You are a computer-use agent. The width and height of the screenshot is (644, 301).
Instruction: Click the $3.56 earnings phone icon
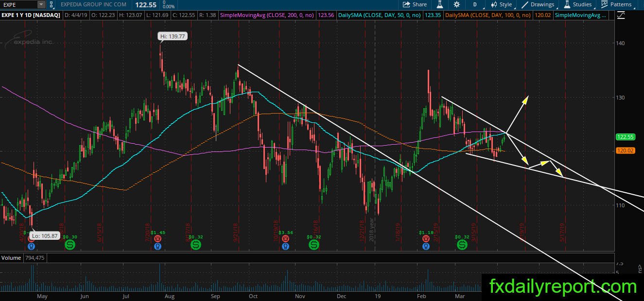286,239
